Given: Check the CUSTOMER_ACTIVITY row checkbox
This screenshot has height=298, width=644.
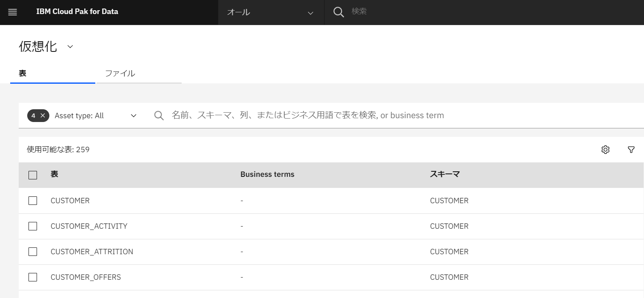Looking at the screenshot, I should click(x=33, y=226).
